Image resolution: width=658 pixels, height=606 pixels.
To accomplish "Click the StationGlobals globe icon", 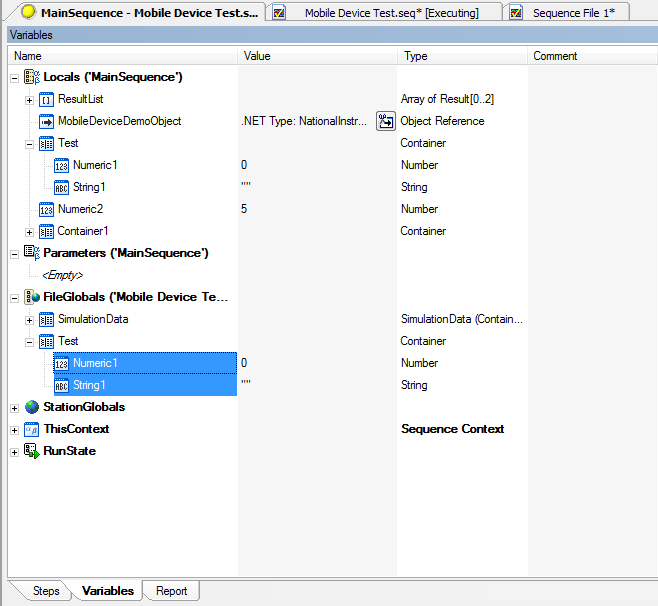I will click(31, 407).
